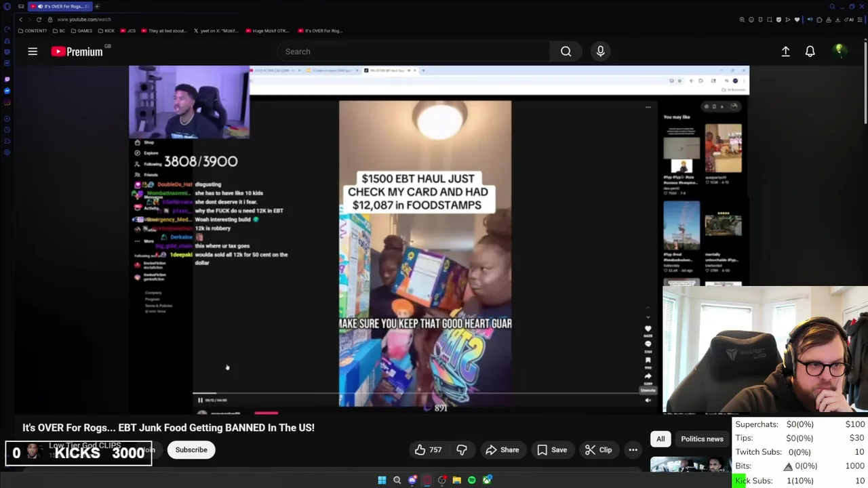This screenshot has height=488, width=868.
Task: Open Spotify from the taskbar
Action: coord(471,480)
